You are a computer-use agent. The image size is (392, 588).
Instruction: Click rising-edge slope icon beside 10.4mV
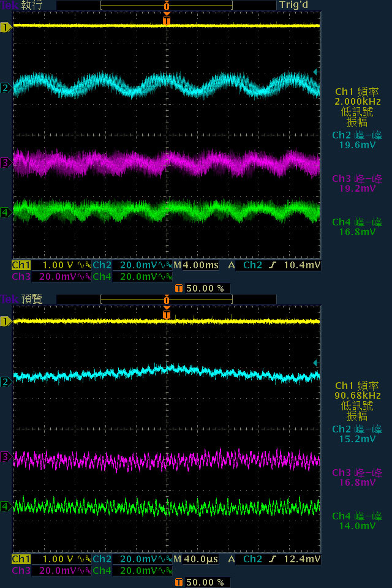(x=273, y=265)
